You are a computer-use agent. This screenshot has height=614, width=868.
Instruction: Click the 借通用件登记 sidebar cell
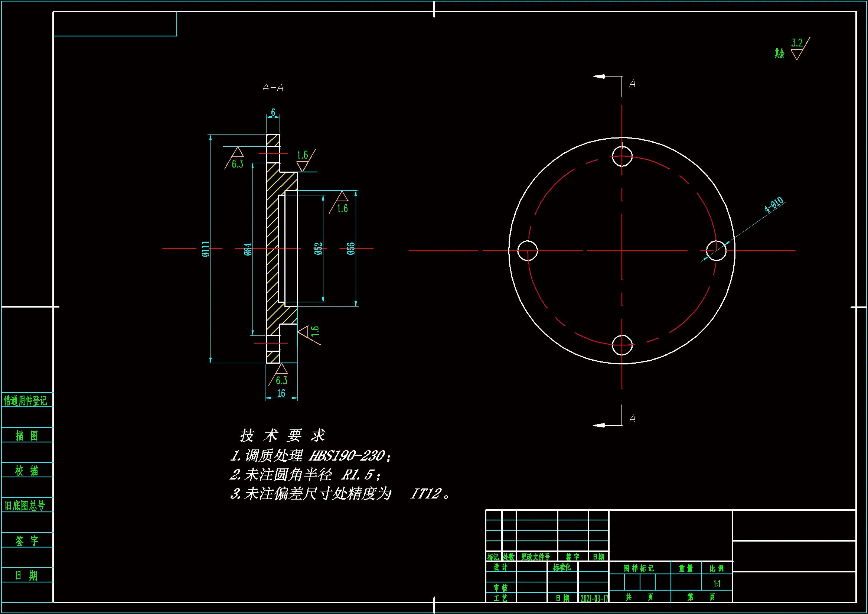click(x=25, y=401)
